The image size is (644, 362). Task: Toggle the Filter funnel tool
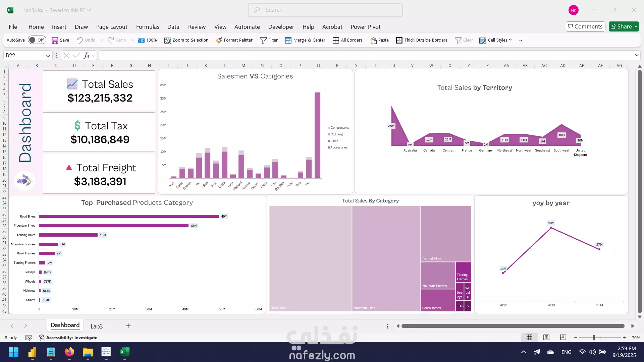pyautogui.click(x=269, y=40)
